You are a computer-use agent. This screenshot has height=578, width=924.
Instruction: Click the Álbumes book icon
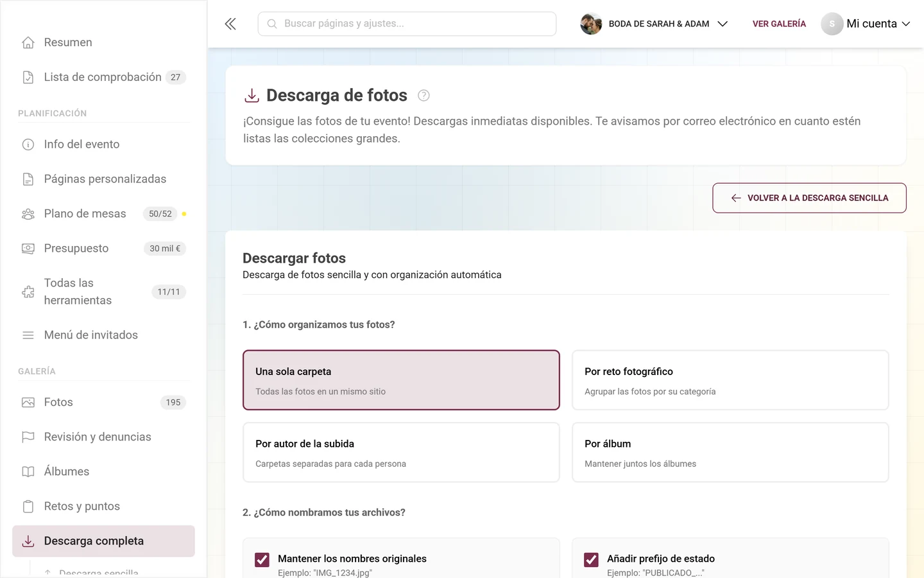coord(28,471)
